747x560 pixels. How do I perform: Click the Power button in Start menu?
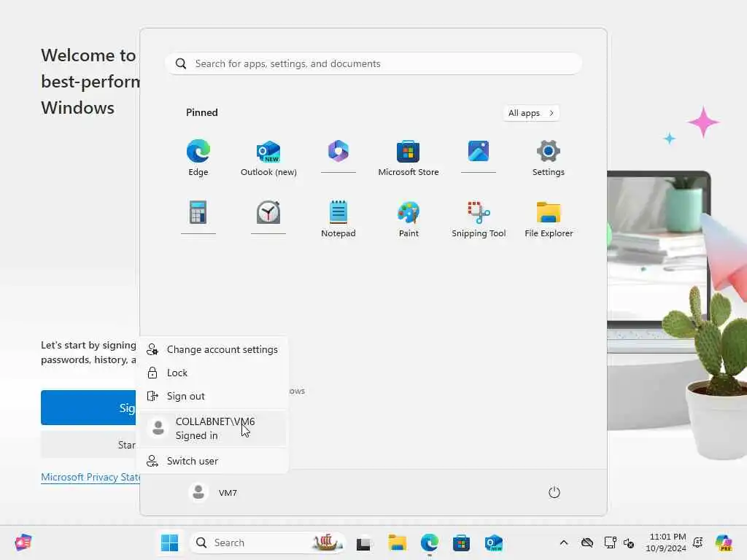pos(554,492)
